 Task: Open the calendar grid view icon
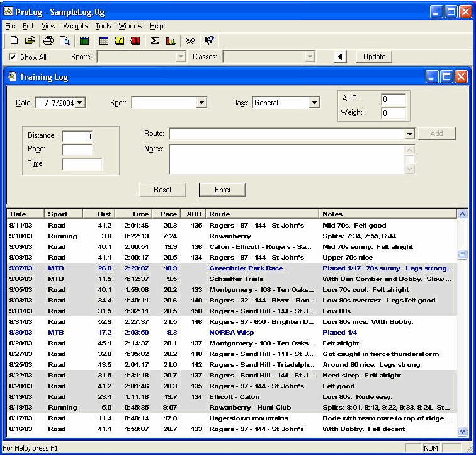click(x=103, y=40)
